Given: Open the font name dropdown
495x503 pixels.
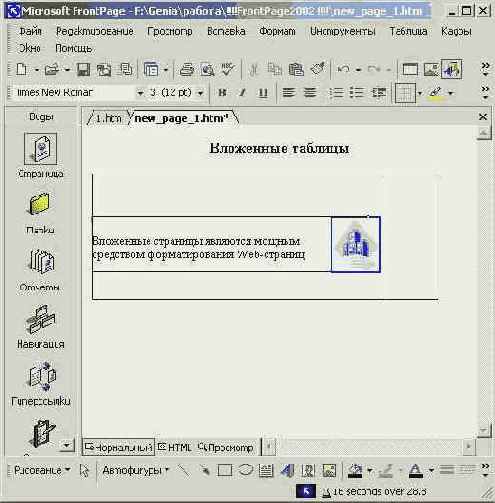Looking at the screenshot, I should pos(140,93).
